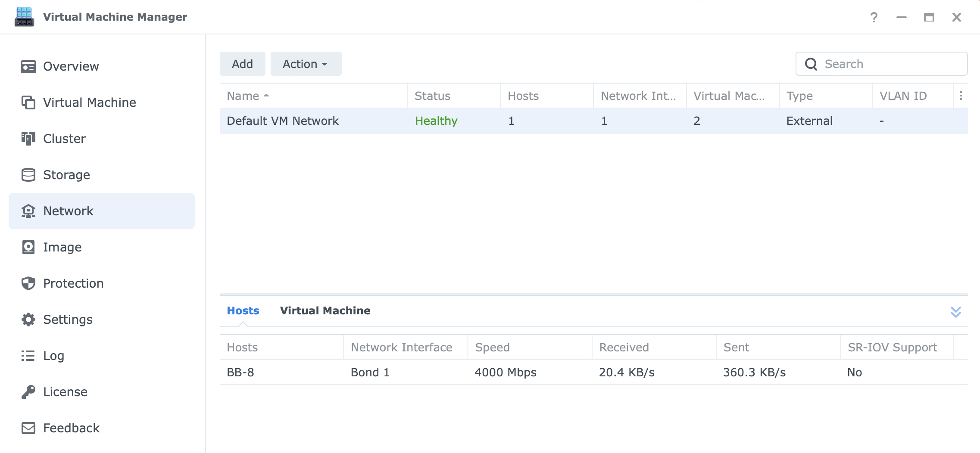Click the License key icon
Screen dimensions: 980x453
pyautogui.click(x=28, y=392)
